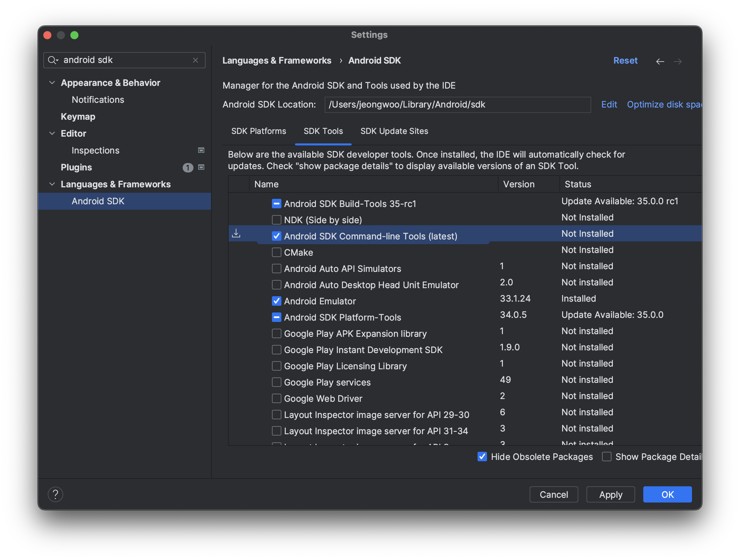Click the Reset link
Screen dimensions: 740x560
coord(625,61)
